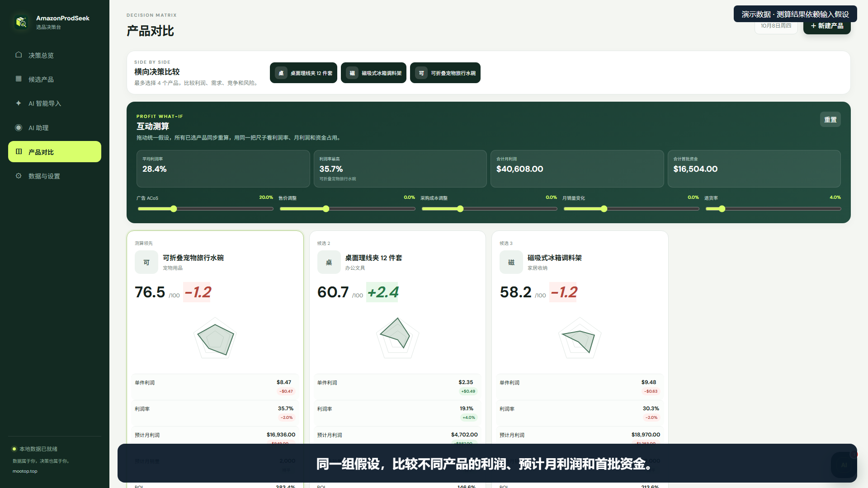Screen dimensions: 868x488
Task: Click the 平均利润率 28.4% stat card
Action: tap(223, 169)
